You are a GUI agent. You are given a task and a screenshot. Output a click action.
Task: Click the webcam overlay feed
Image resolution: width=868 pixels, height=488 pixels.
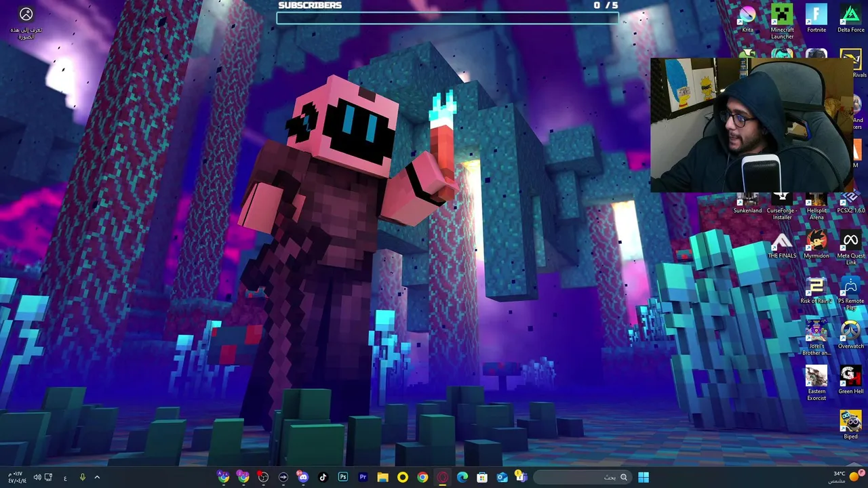click(751, 125)
